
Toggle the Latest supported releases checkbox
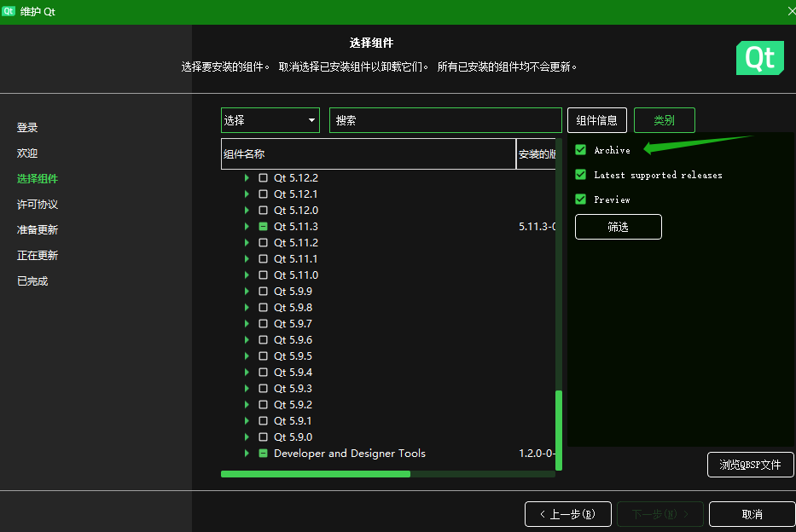point(581,175)
